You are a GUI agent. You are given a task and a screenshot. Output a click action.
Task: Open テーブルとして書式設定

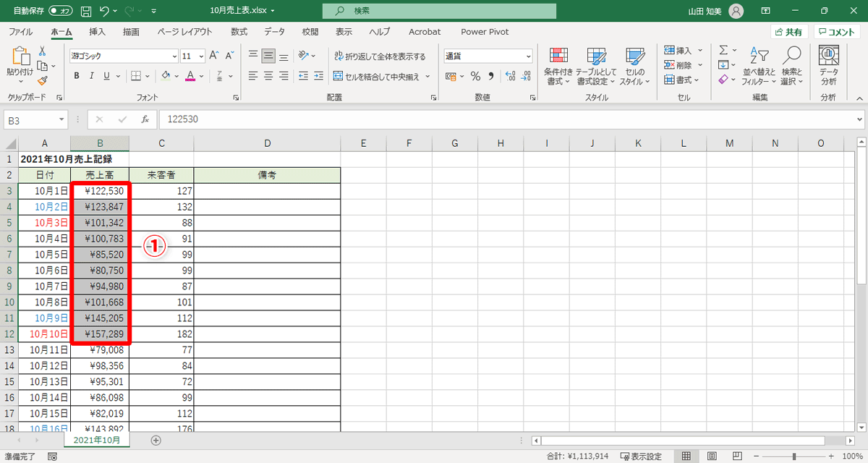[x=597, y=67]
